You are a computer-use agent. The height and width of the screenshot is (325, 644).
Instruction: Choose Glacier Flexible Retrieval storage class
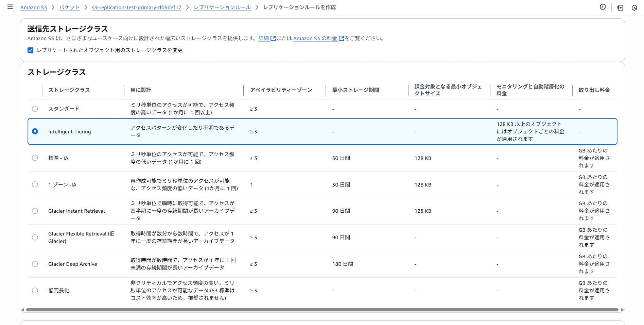click(x=35, y=237)
